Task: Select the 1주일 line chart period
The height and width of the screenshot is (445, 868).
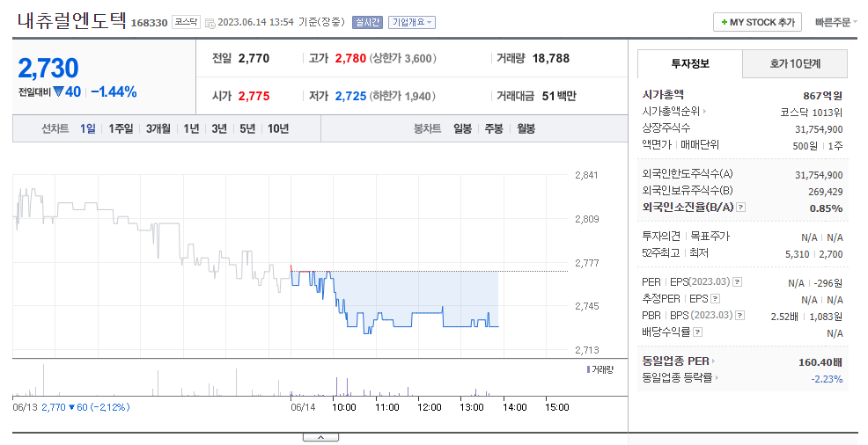Action: click(x=121, y=128)
